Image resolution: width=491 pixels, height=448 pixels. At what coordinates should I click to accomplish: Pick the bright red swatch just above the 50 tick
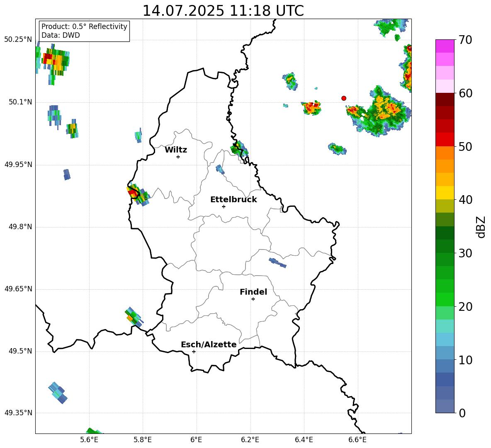(445, 140)
